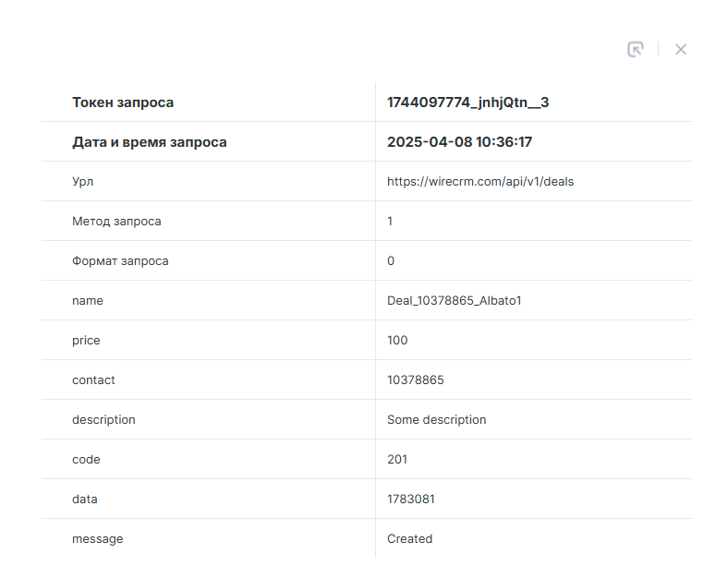The height and width of the screenshot is (566, 728).
Task: Select the contact value 10378865
Action: tap(416, 380)
